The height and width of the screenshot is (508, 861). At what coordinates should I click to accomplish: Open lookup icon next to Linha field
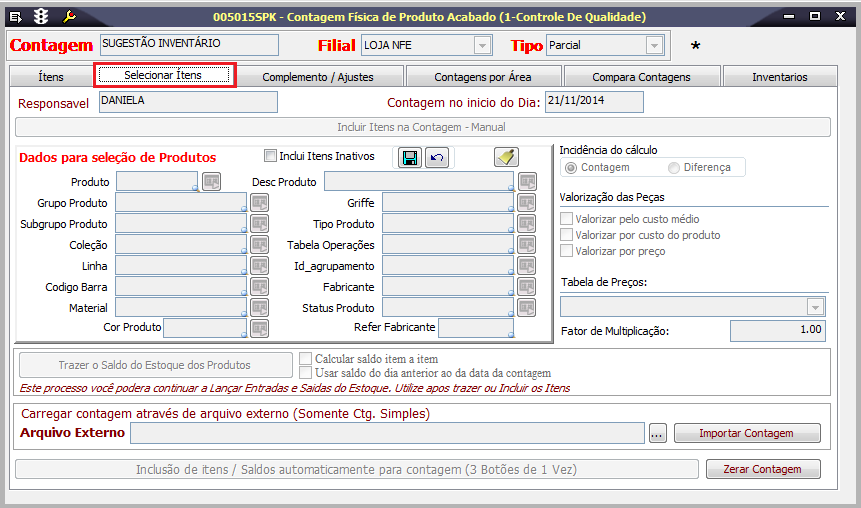[260, 266]
